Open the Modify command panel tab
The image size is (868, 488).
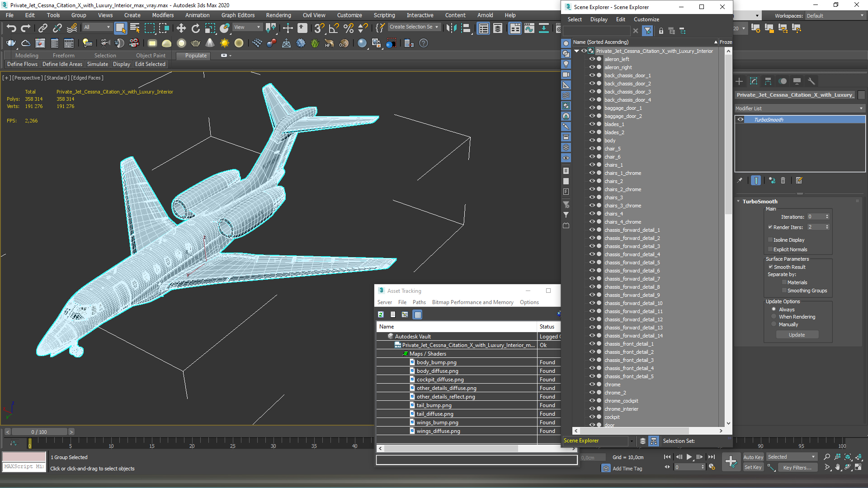click(754, 81)
